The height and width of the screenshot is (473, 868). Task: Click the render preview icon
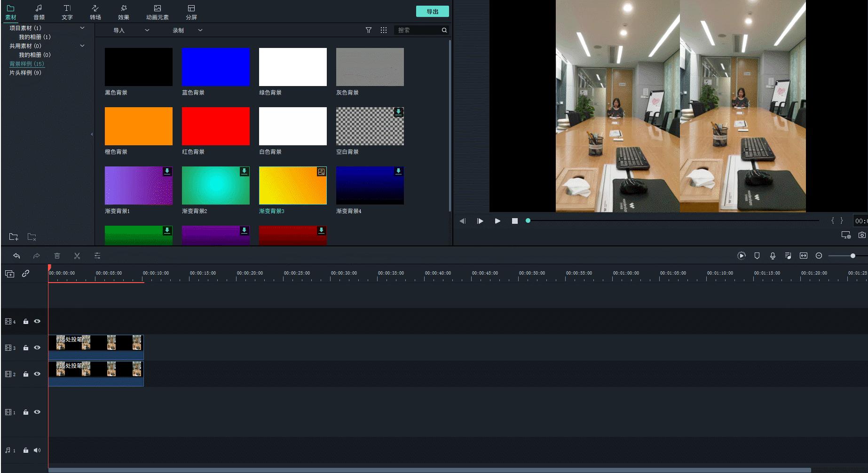(x=742, y=256)
